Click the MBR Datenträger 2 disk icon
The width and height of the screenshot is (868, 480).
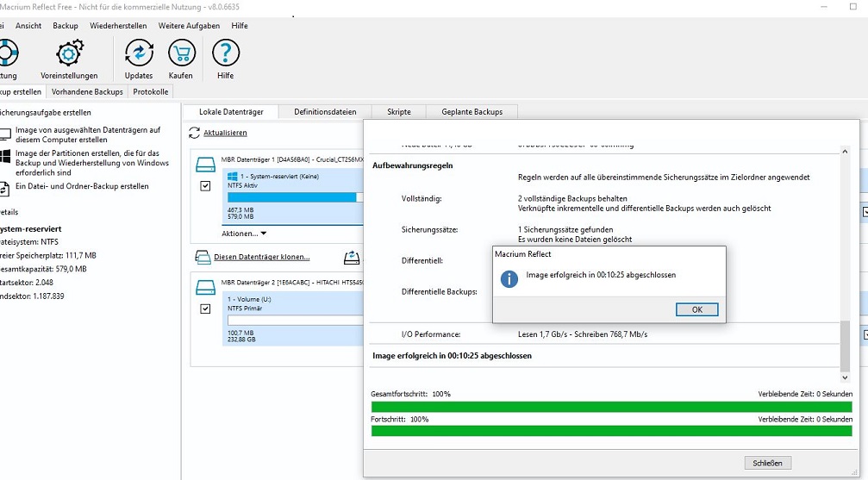(205, 287)
